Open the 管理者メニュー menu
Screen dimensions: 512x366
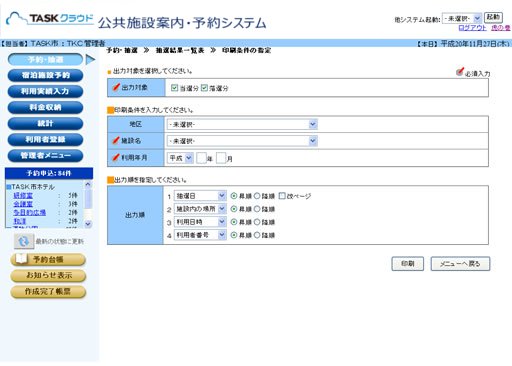pos(45,155)
